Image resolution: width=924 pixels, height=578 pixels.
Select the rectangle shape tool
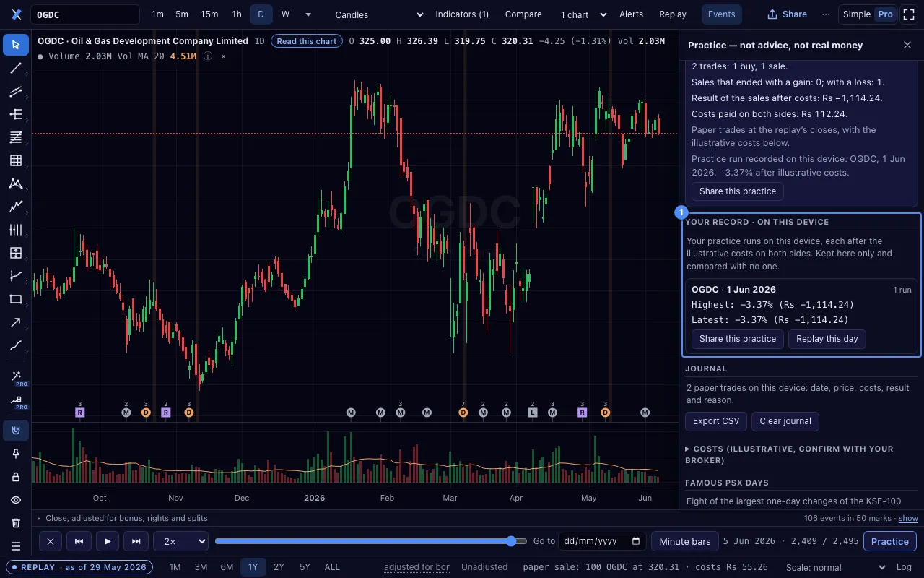[x=16, y=299]
